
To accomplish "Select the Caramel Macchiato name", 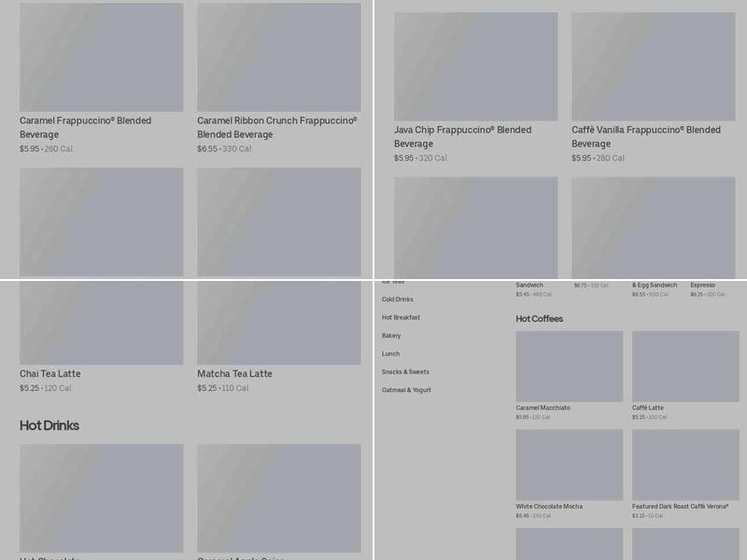I will tap(543, 408).
